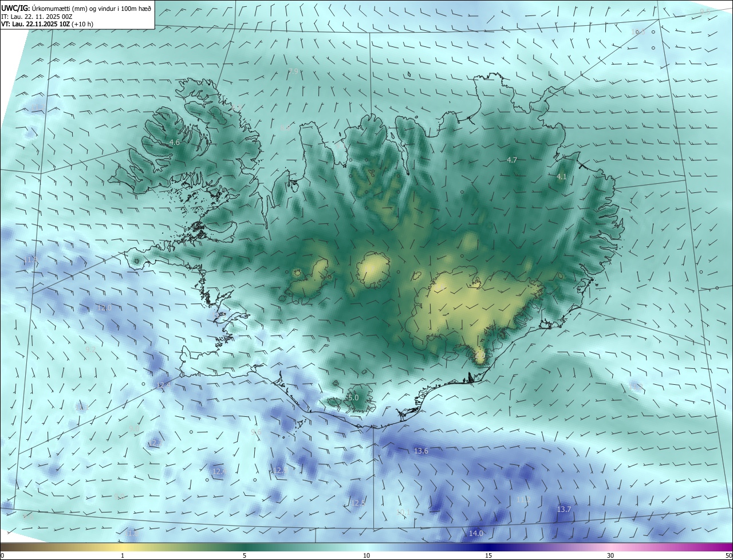Image resolution: width=733 pixels, height=560 pixels.
Task: Click the 5.0 value near the south coast glacier
Action: point(353,397)
